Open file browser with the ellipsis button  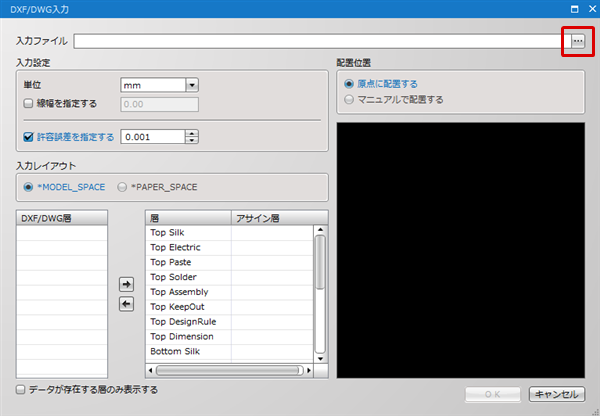tap(578, 41)
